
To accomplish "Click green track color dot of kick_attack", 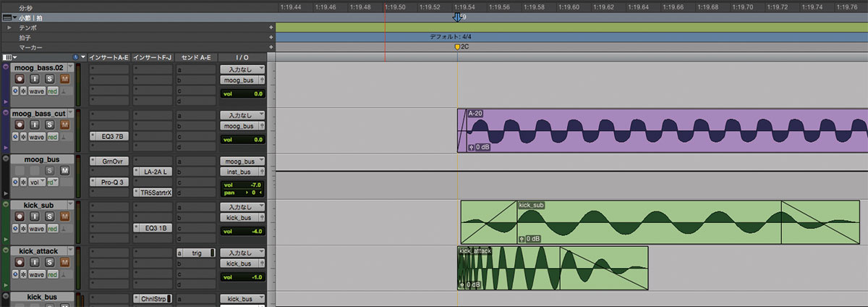I will tap(6, 251).
